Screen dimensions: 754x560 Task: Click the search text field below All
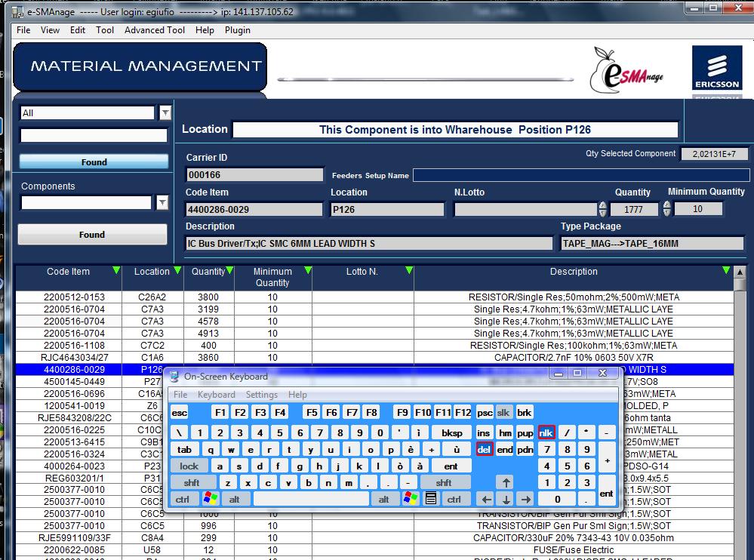coord(94,136)
